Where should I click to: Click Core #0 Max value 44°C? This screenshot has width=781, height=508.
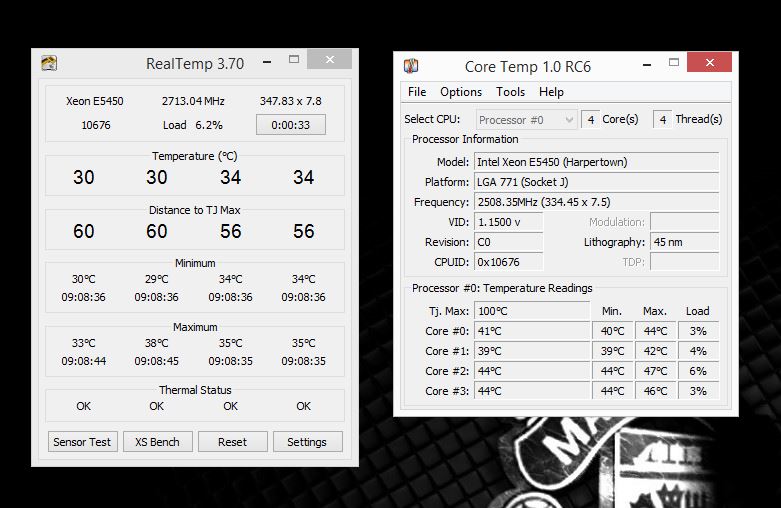coord(655,331)
